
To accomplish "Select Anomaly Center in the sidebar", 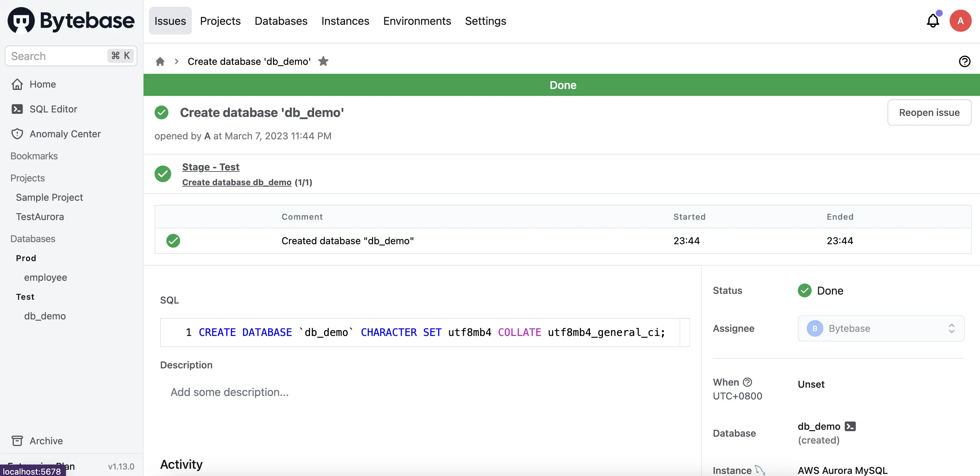I will click(65, 134).
